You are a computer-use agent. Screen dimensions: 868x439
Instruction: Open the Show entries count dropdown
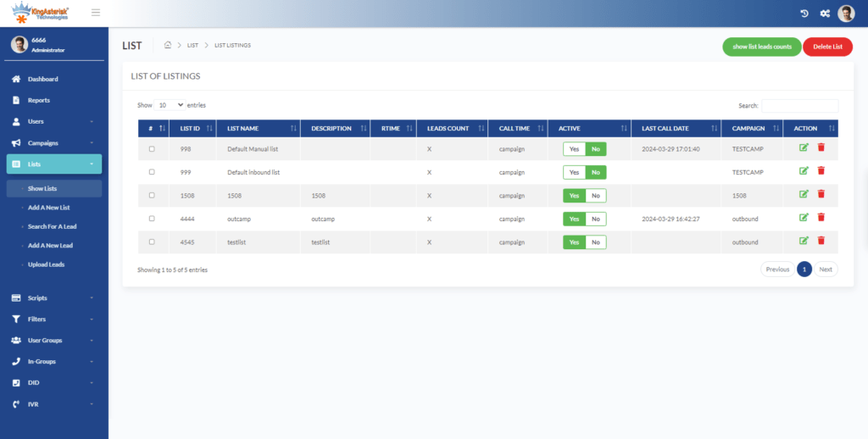tap(170, 104)
